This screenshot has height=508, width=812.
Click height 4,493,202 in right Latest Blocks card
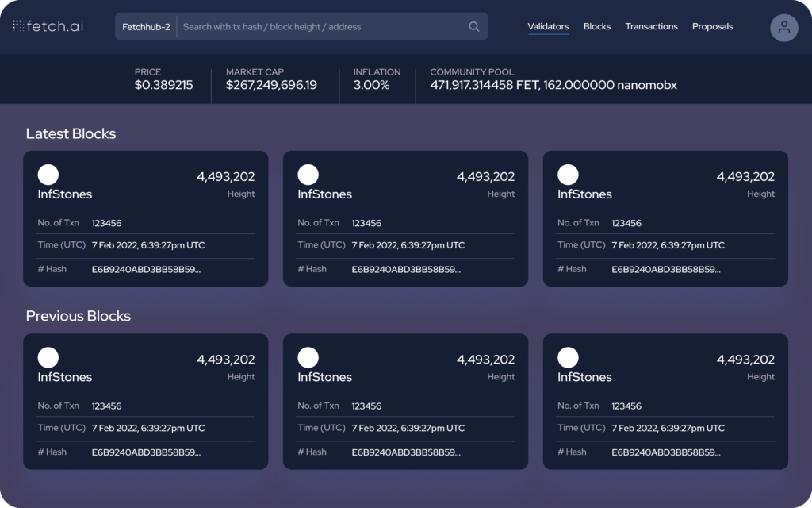(745, 177)
